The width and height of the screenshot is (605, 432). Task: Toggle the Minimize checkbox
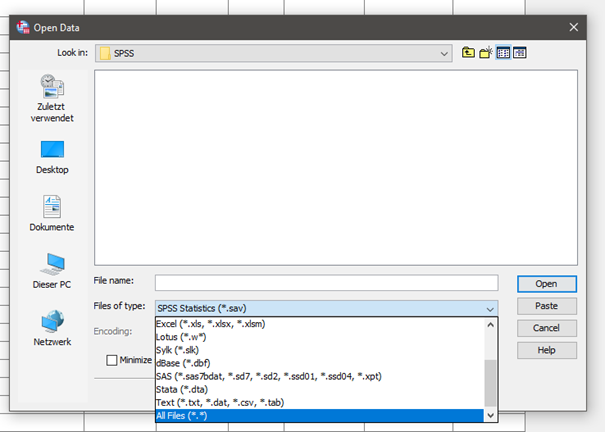tap(113, 360)
